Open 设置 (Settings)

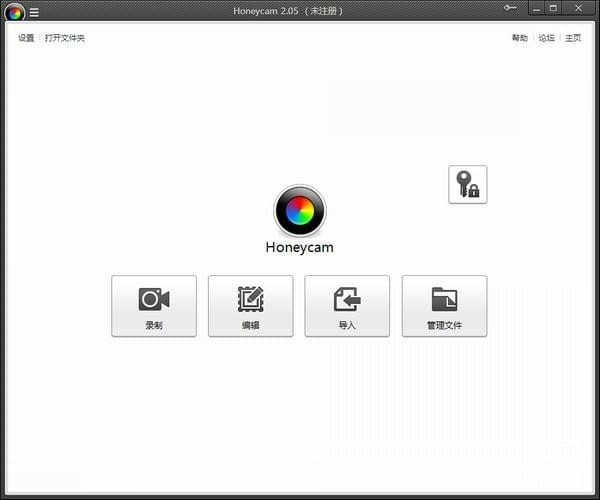coord(26,38)
